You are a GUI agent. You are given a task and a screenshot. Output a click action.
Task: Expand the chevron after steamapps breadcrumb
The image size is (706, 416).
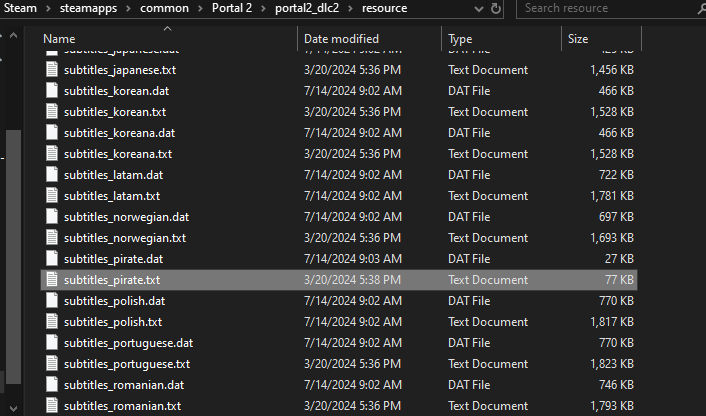[x=128, y=9]
